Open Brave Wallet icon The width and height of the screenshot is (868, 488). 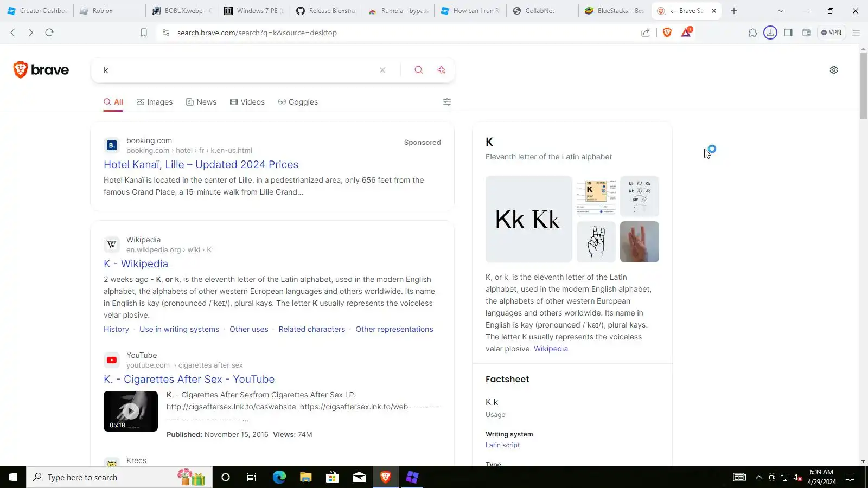[x=807, y=33]
